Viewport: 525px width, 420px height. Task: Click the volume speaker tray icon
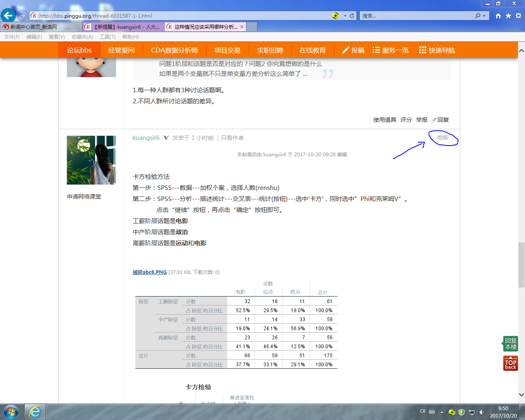click(482, 412)
